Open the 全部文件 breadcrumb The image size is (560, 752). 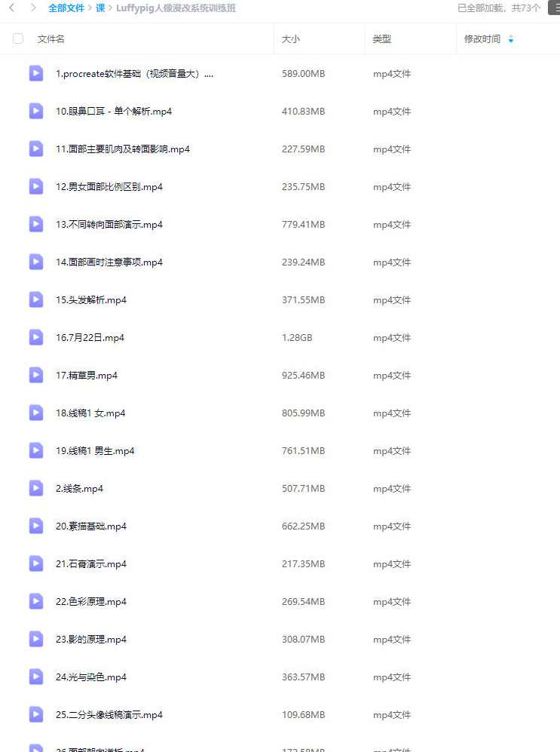(x=66, y=8)
